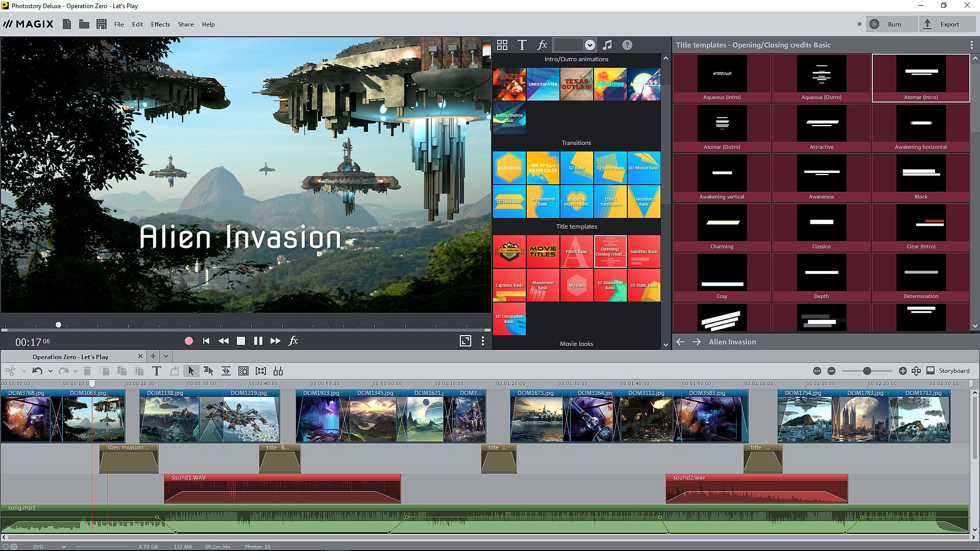Toggle fullscreen preview monitor icon
Viewport: 980px width, 551px height.
(x=465, y=341)
